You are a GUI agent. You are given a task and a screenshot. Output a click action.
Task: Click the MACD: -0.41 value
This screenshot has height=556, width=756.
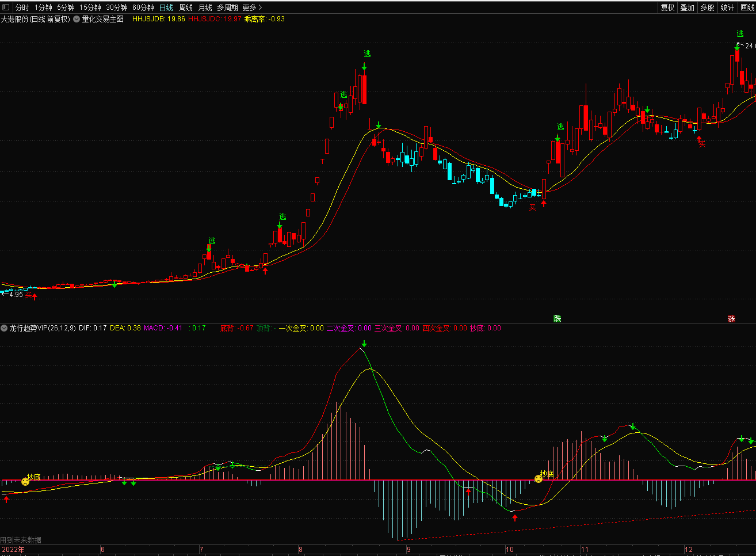pyautogui.click(x=163, y=328)
